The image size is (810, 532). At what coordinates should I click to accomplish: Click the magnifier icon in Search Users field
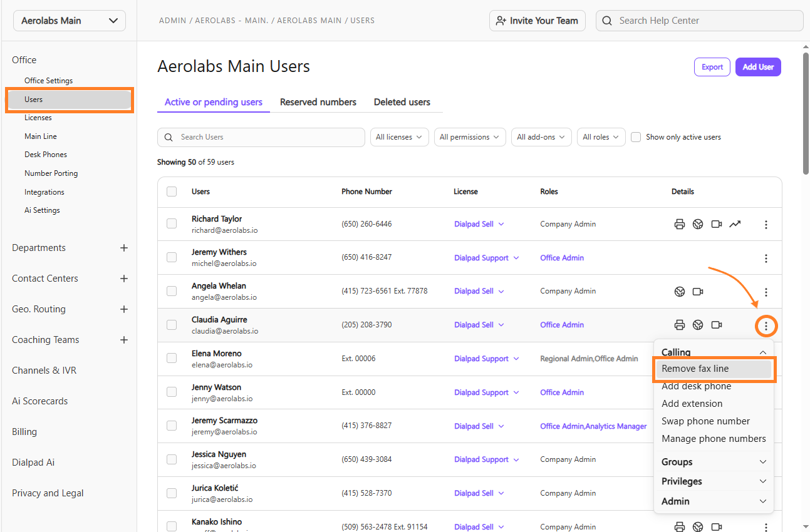[169, 137]
